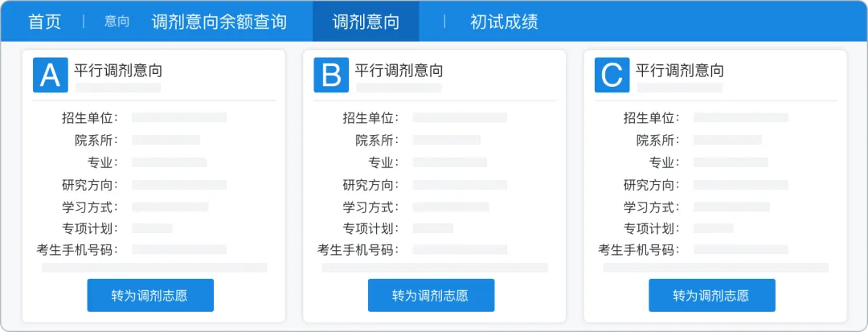
Task: Click the blue C letter badge
Action: coord(612,75)
